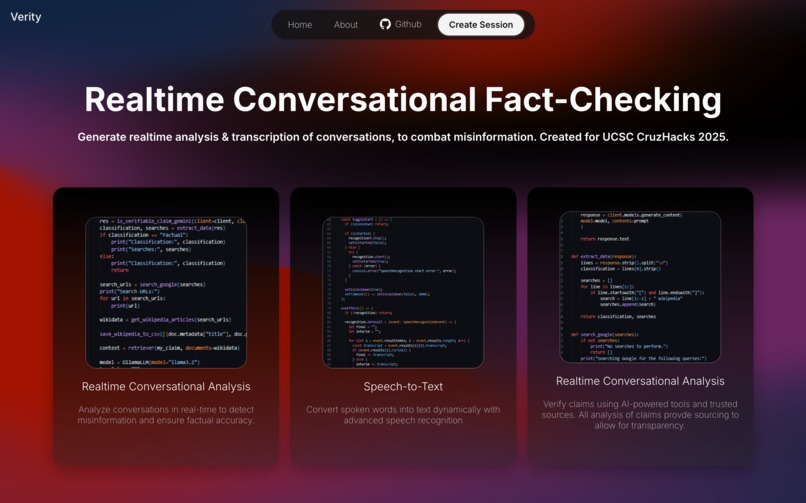Click the 'Convert spoken words into text' description
This screenshot has width=806, height=503.
pos(403,415)
